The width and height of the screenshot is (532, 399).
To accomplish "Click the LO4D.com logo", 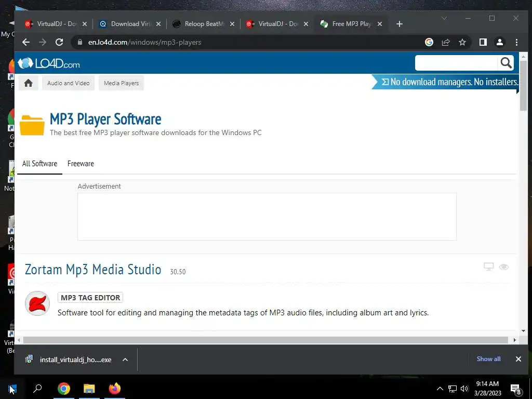I will point(48,63).
